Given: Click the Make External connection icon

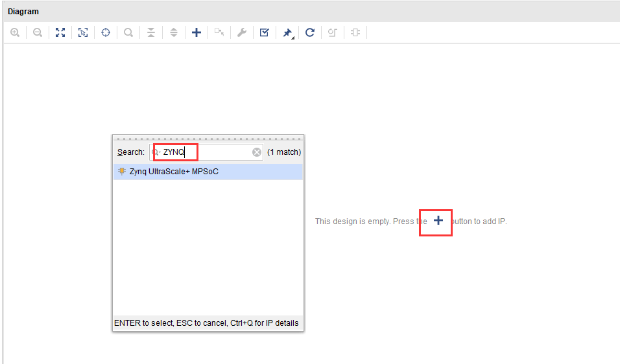Looking at the screenshot, I should [x=219, y=32].
